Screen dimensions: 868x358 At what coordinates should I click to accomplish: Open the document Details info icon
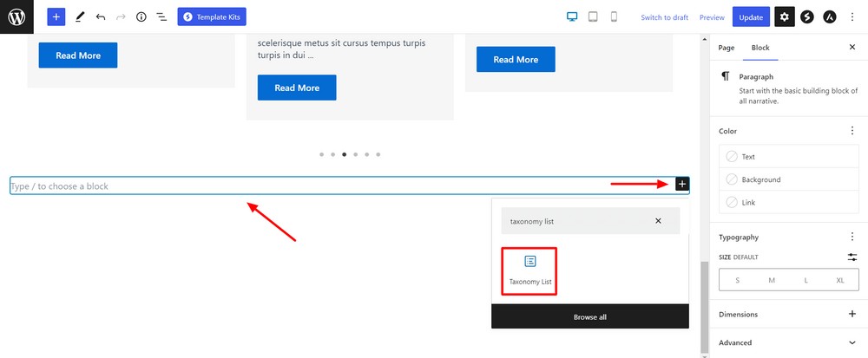(x=141, y=16)
